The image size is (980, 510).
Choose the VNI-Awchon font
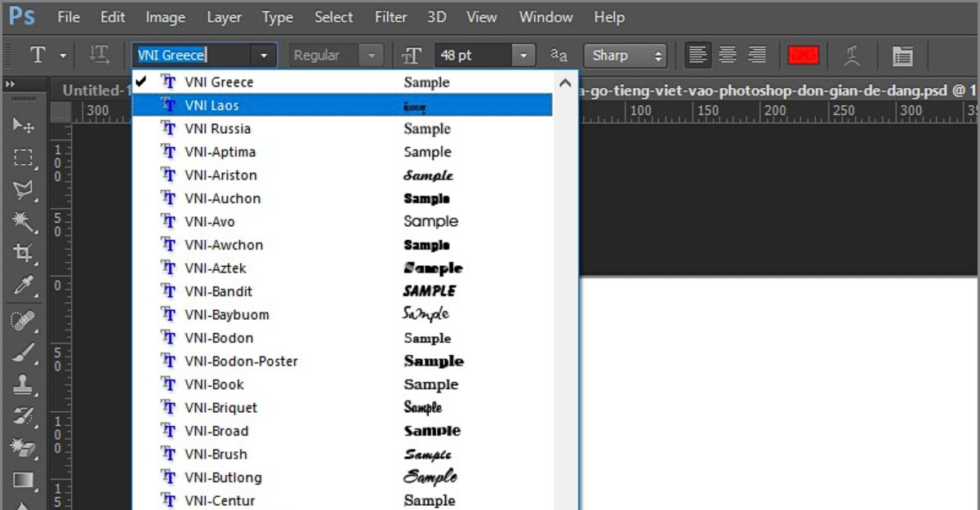(x=343, y=245)
